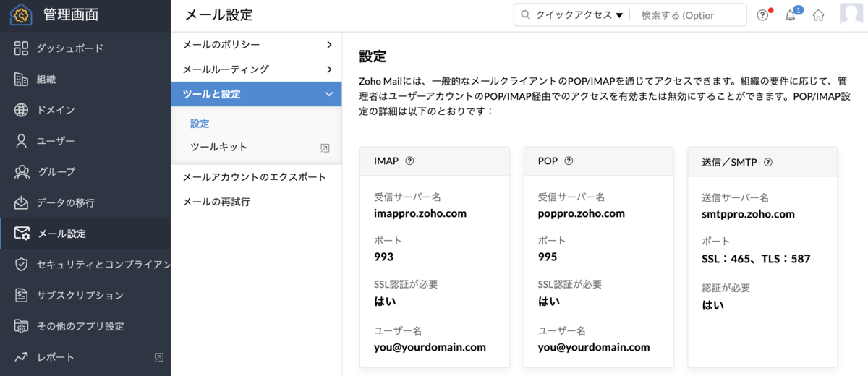Screen dimensions: 868x376
Task: Click the ドメイン globe icon
Action: [21, 110]
